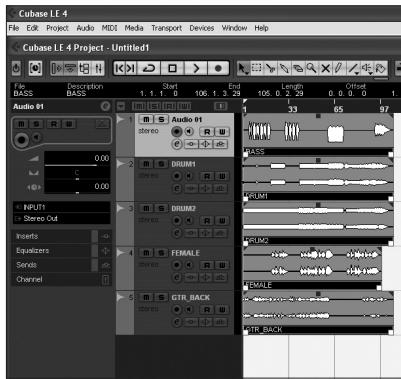
Task: Open the File menu
Action: pos(14,28)
